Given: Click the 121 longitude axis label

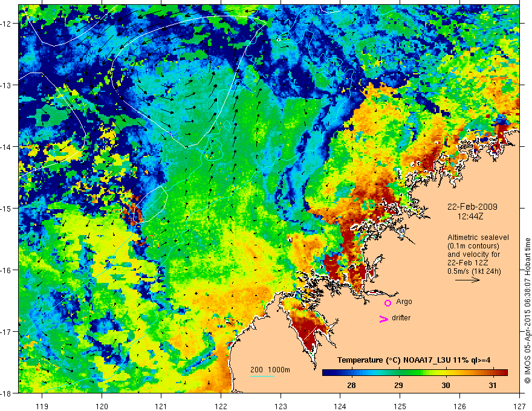Looking at the screenshot, I should [x=161, y=406].
